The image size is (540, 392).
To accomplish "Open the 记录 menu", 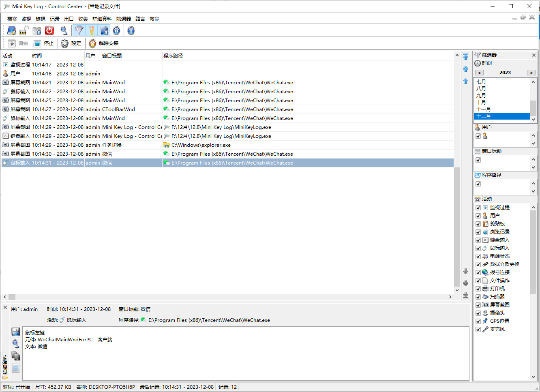I will coord(55,19).
